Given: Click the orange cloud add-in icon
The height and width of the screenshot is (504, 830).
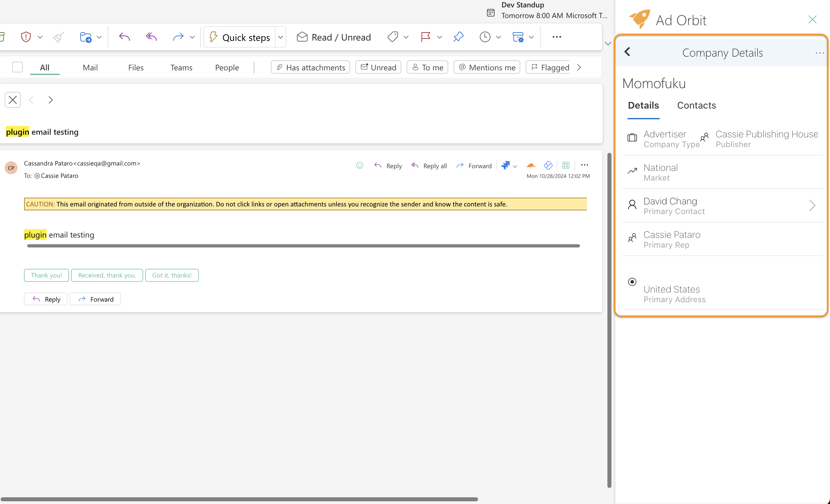Looking at the screenshot, I should [x=531, y=165].
